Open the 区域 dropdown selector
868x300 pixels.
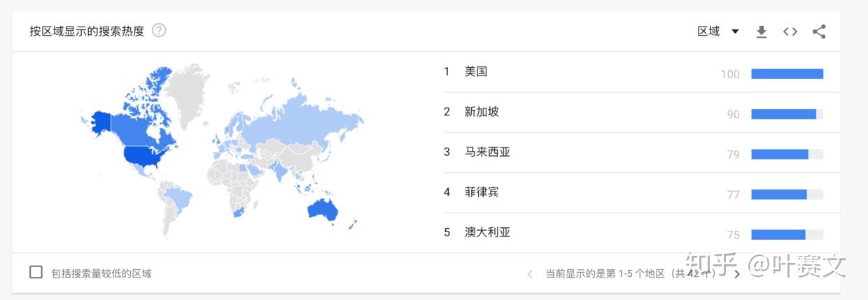click(717, 31)
